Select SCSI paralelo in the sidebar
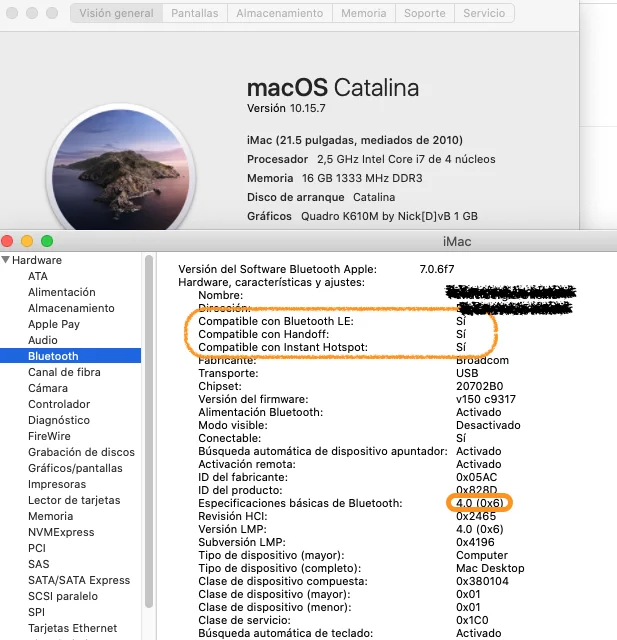617x640 pixels. pos(62,596)
